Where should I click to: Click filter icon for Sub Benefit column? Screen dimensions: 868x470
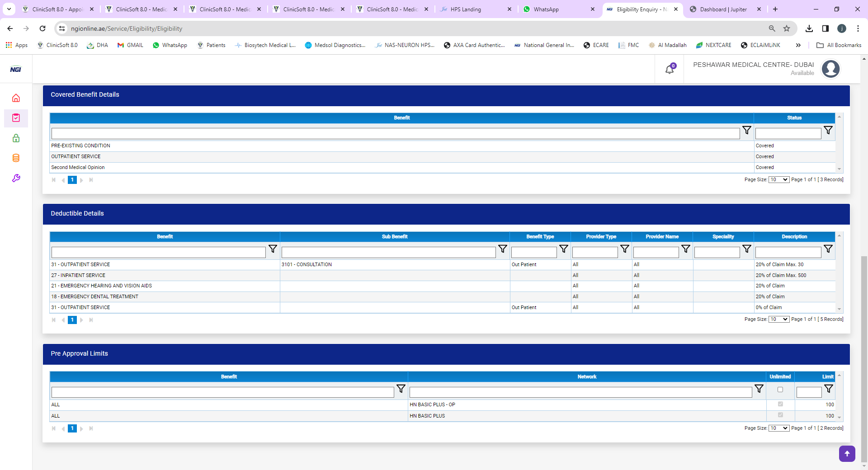click(x=502, y=249)
